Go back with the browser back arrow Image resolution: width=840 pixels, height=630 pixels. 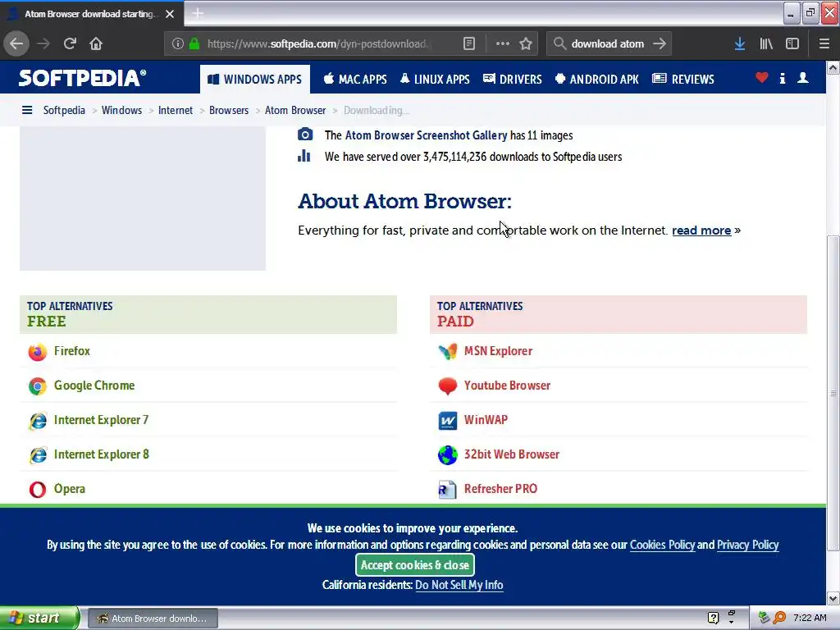(16, 43)
